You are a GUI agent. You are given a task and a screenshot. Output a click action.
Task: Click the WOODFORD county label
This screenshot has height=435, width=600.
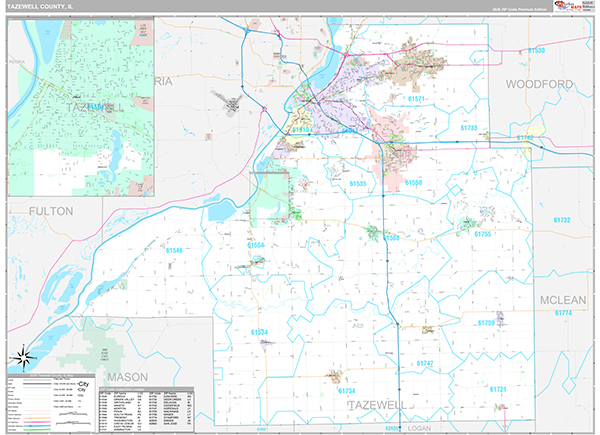pos(539,84)
